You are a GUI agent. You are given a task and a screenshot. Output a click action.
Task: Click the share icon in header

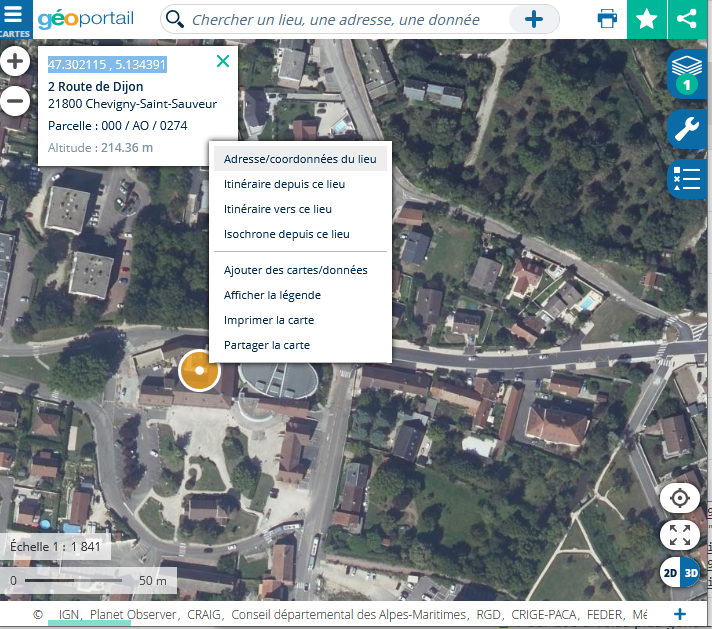pyautogui.click(x=687, y=19)
